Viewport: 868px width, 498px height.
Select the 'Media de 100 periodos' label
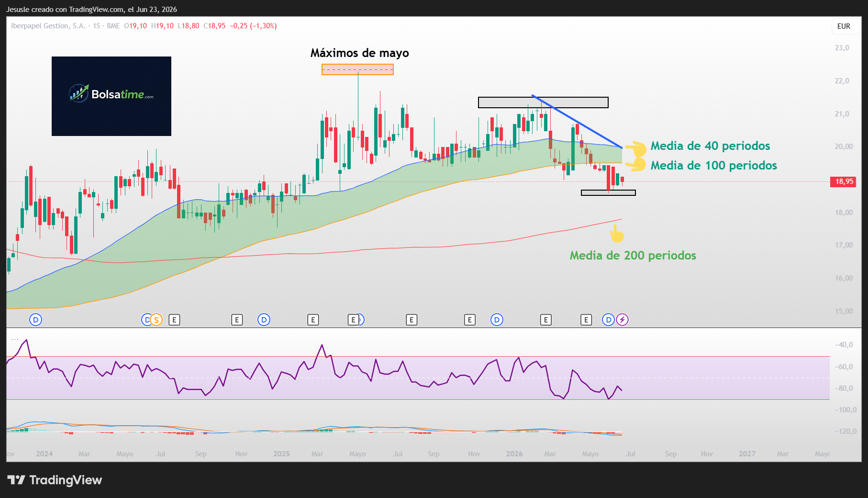(714, 166)
